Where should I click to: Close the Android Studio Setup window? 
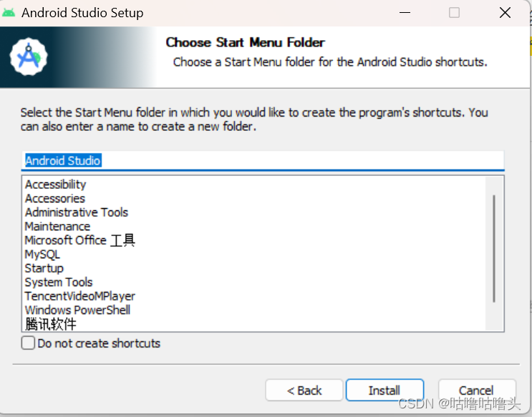(505, 13)
